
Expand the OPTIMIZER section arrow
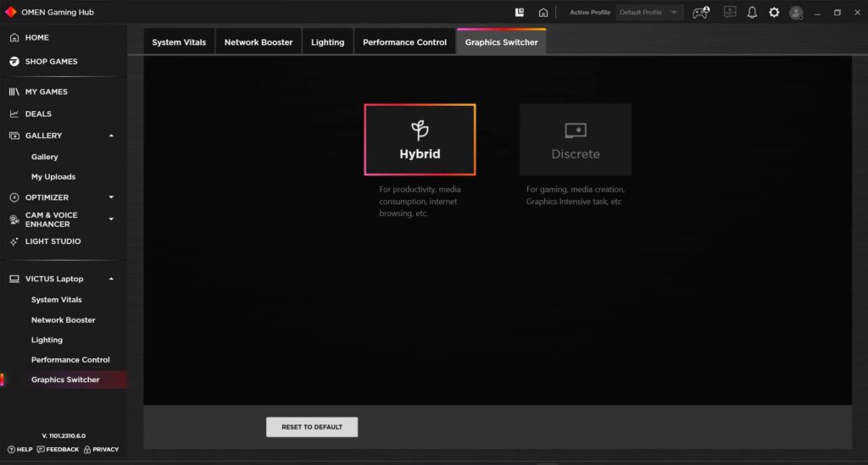coord(111,197)
